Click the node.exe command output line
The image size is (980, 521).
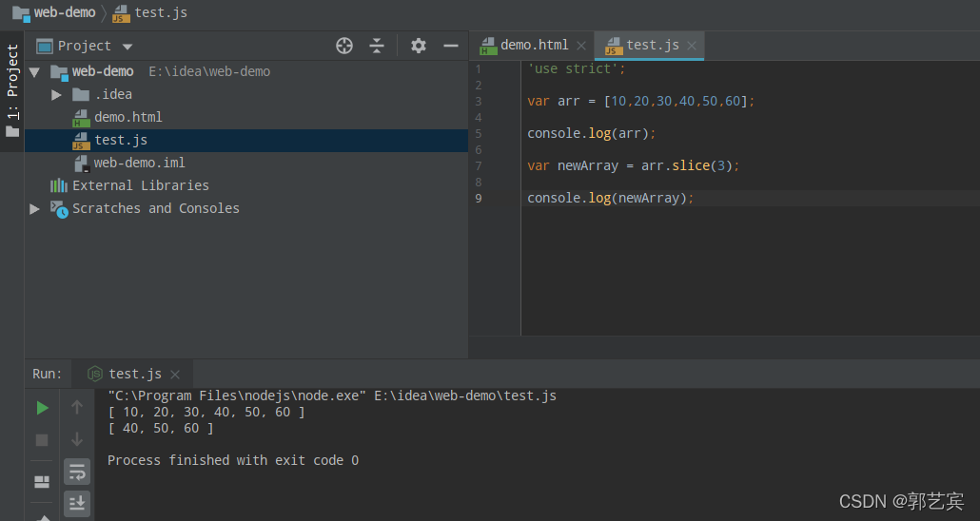tap(332, 396)
